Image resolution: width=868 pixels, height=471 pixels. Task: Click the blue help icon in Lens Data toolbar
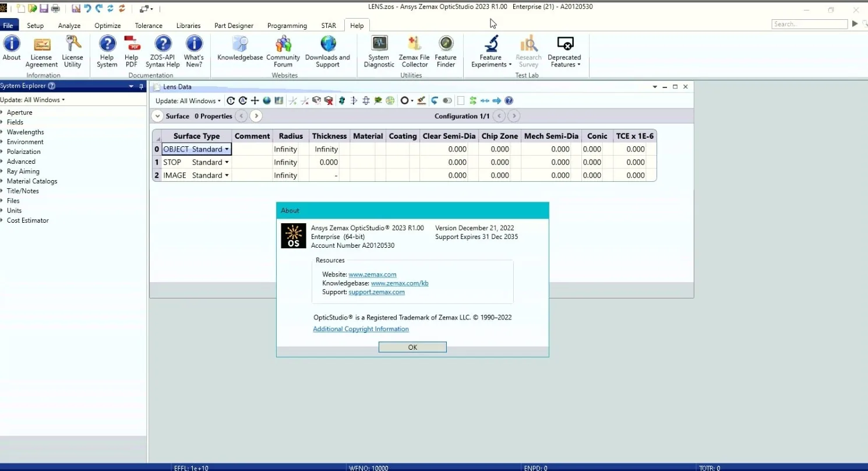point(509,101)
